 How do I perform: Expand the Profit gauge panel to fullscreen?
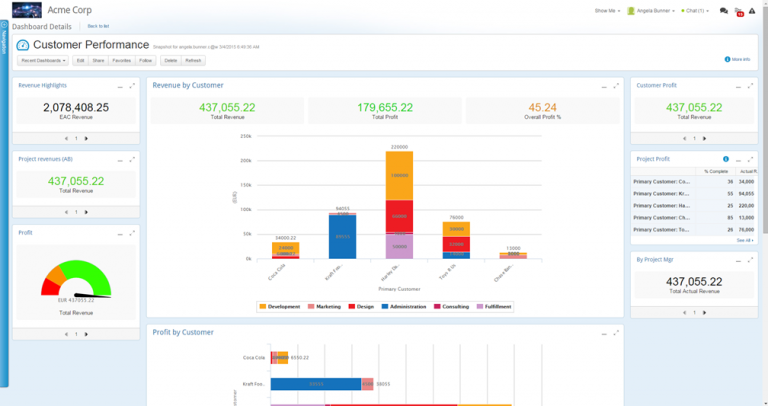pos(132,232)
